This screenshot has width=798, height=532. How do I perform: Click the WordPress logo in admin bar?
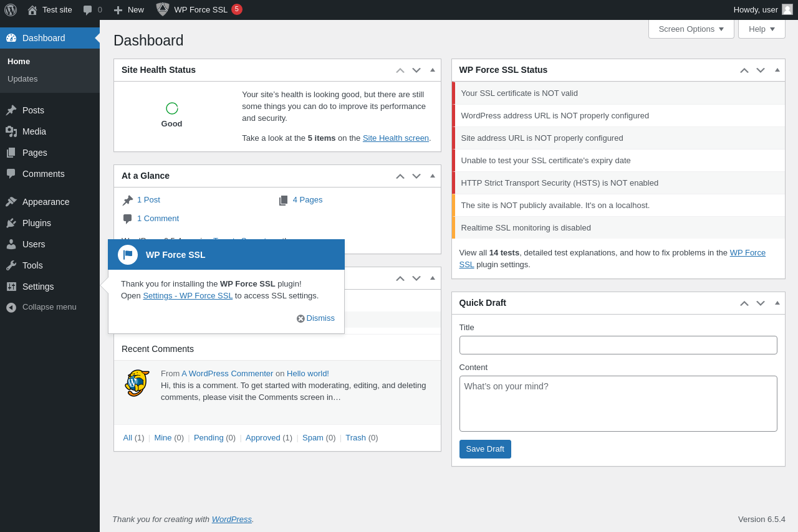pyautogui.click(x=11, y=10)
